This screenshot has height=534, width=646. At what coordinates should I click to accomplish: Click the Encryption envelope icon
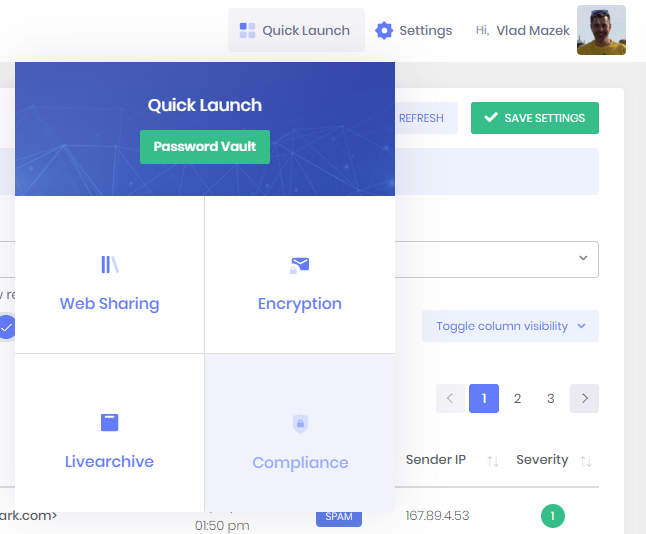pyautogui.click(x=299, y=265)
